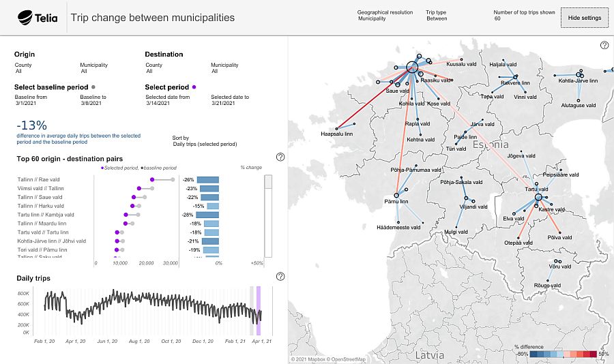Click the Tartu linn node circle on map
This screenshot has width=614, height=364.
538,197
